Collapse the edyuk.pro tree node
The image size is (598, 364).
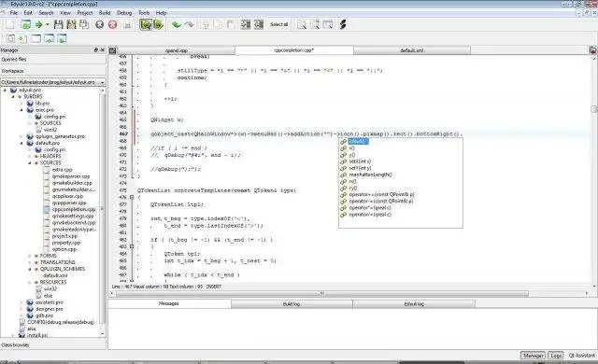(5, 91)
